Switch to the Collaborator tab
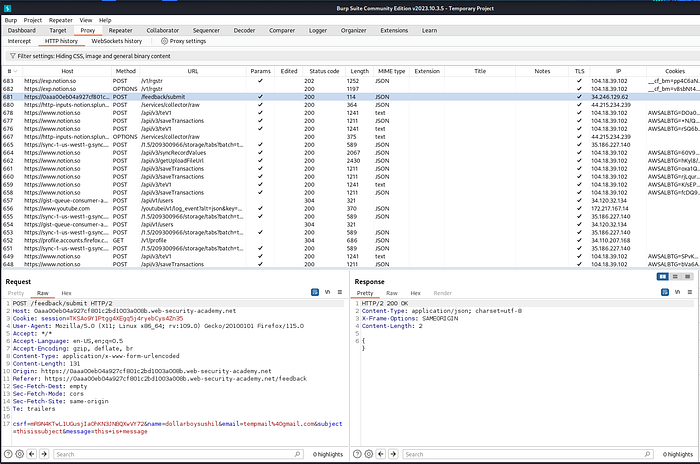Image resolution: width=700 pixels, height=464 pixels. click(x=162, y=30)
